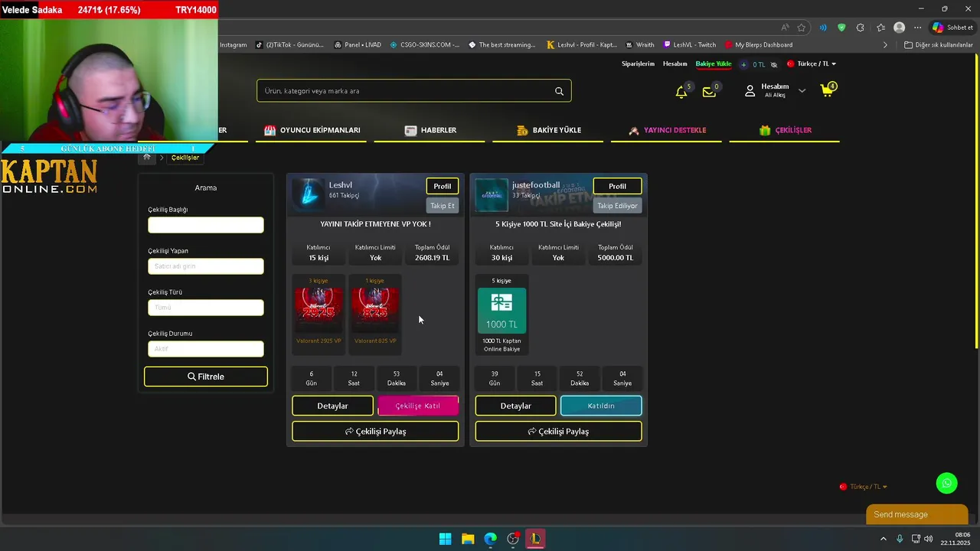Open Microsoft Edge from the taskbar
980x551 pixels.
click(x=490, y=539)
